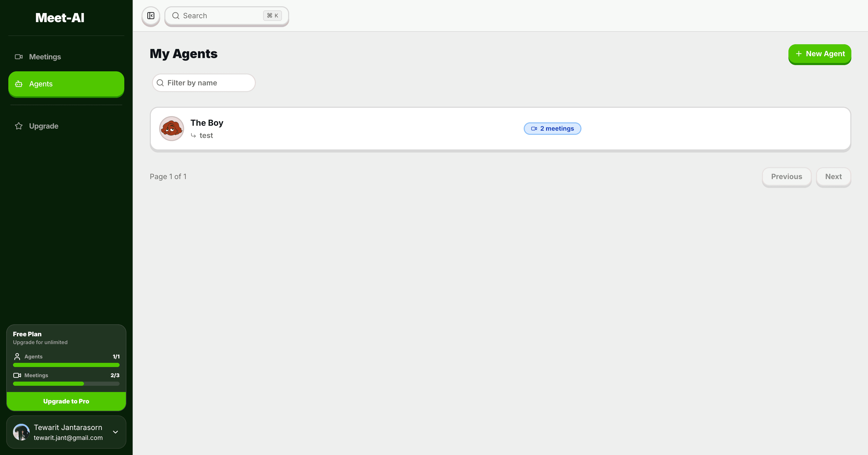Click the camera icon in the 2 meetings badge
This screenshot has width=868, height=455.
click(534, 129)
